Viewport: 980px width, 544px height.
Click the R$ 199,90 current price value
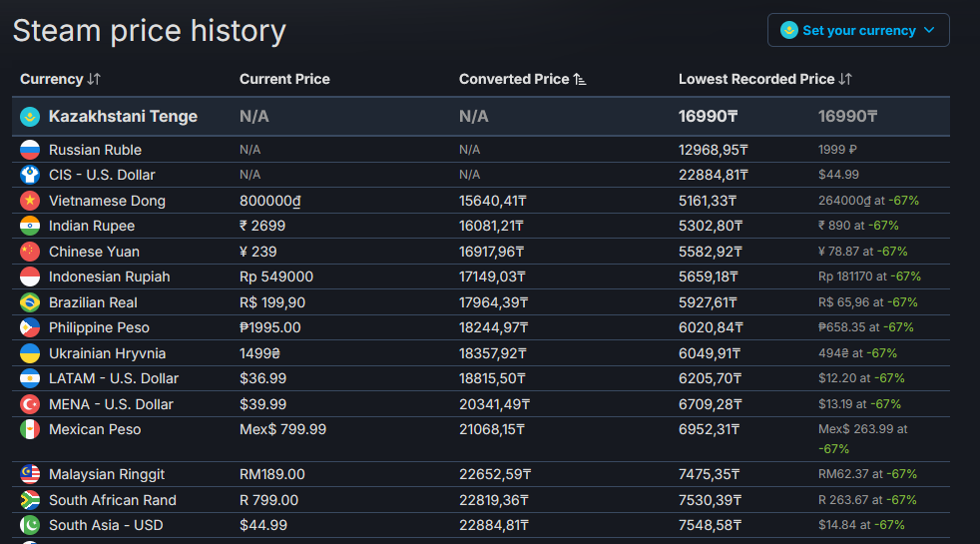pos(272,302)
